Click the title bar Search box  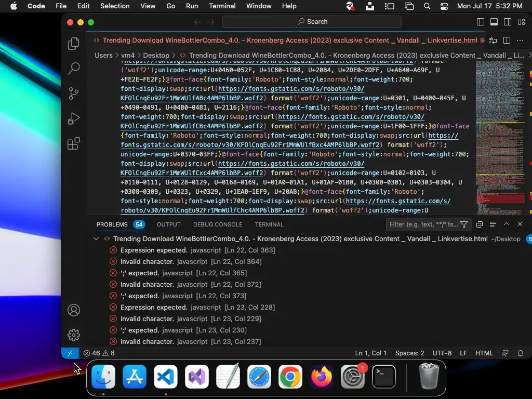click(312, 22)
